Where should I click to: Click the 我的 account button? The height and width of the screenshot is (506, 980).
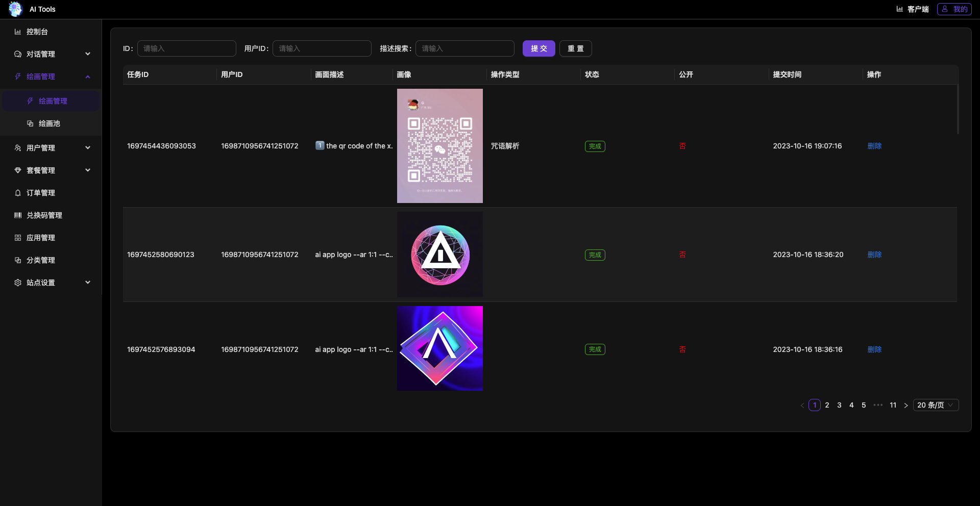954,9
